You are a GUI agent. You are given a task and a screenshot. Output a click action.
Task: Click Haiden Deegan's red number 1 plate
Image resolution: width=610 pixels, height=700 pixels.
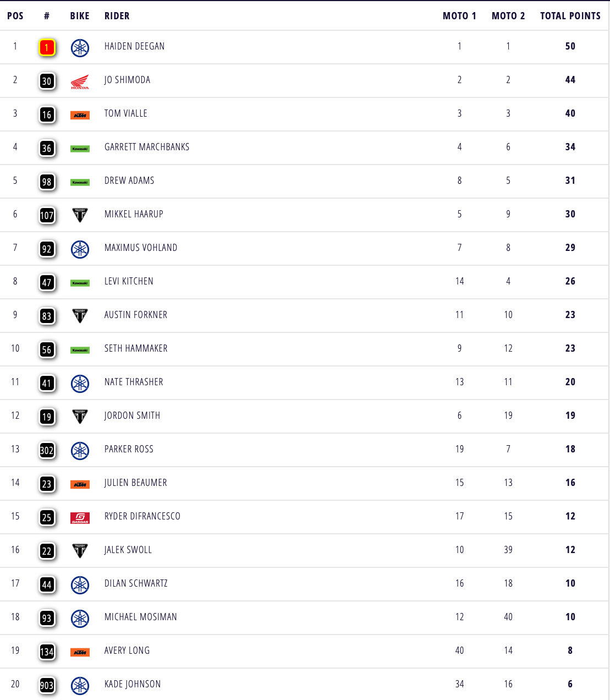(47, 47)
